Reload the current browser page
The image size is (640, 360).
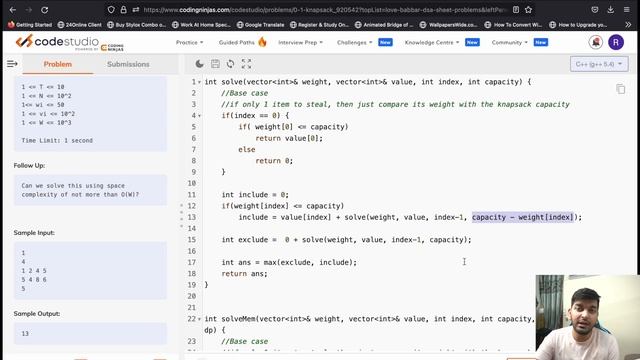tap(44, 10)
